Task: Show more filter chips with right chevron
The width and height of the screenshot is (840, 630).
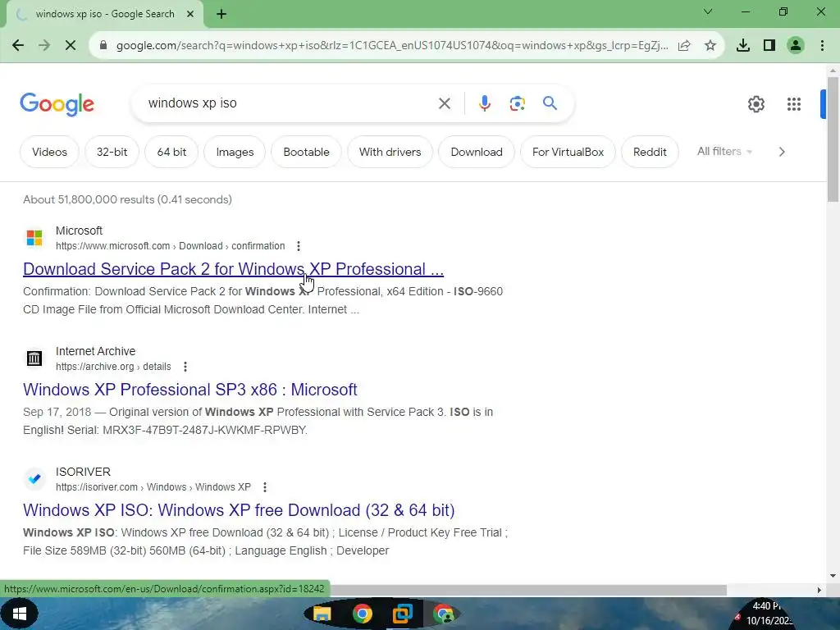Action: tap(782, 152)
